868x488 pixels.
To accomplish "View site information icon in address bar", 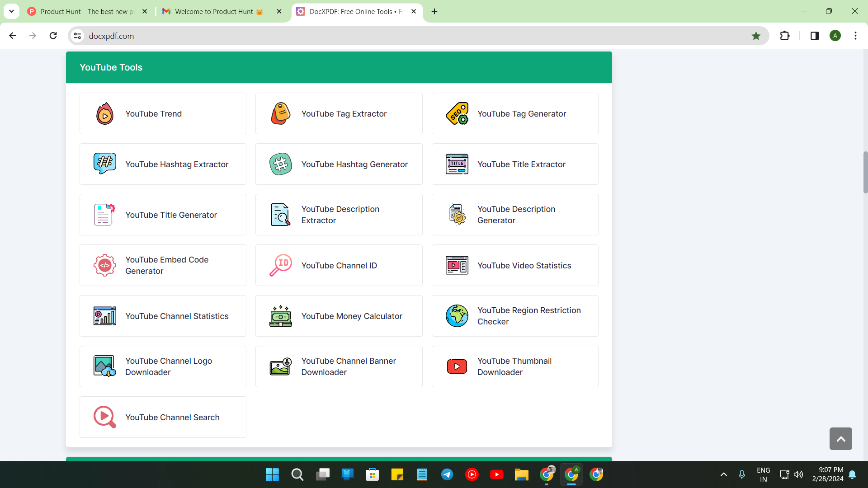I will [78, 36].
